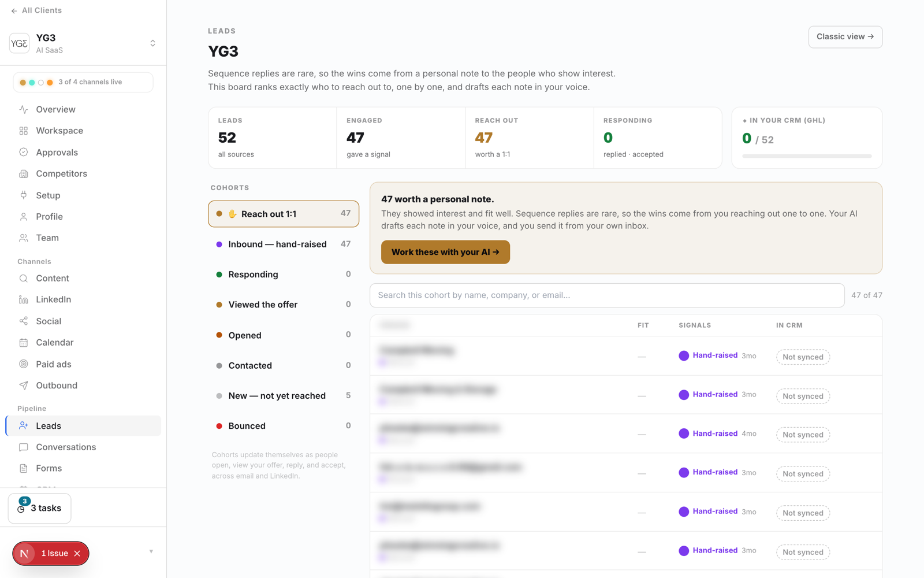Dismiss the 1 Issue badge with X
The height and width of the screenshot is (578, 924).
(77, 553)
